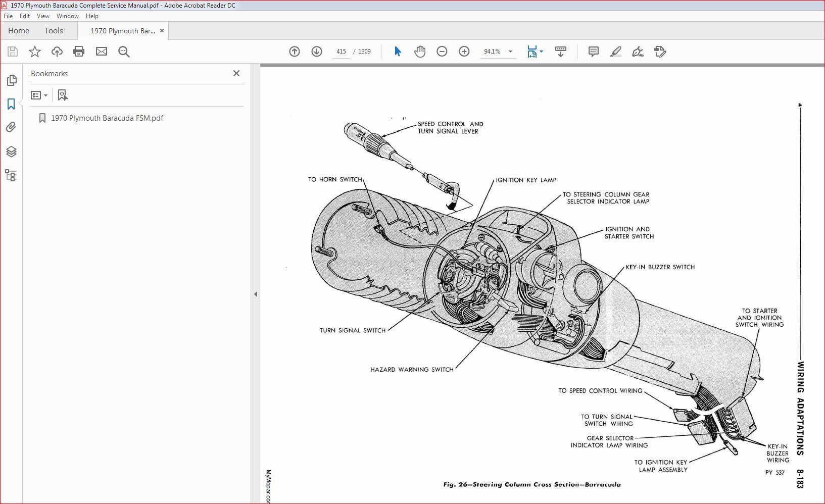Zoom out with the minus icon
825x504 pixels.
click(442, 52)
